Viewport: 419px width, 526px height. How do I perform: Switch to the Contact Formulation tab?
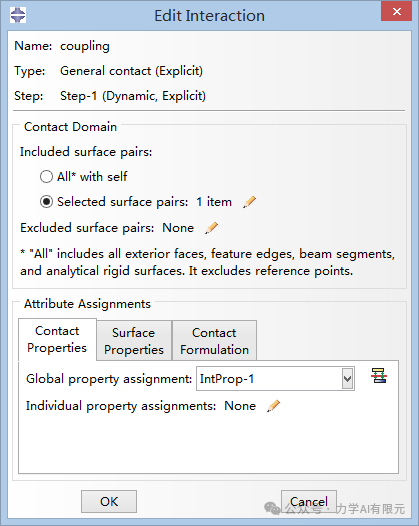pos(214,341)
